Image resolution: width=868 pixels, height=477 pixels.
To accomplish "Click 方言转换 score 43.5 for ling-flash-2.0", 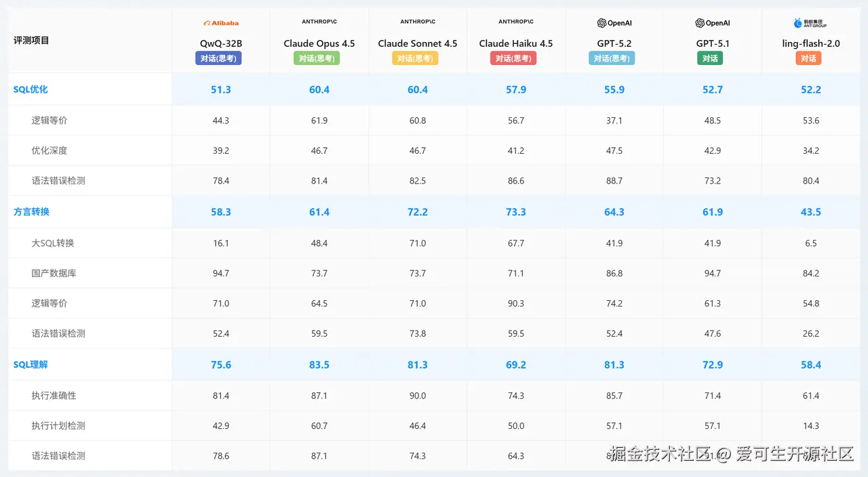I will tap(811, 212).
